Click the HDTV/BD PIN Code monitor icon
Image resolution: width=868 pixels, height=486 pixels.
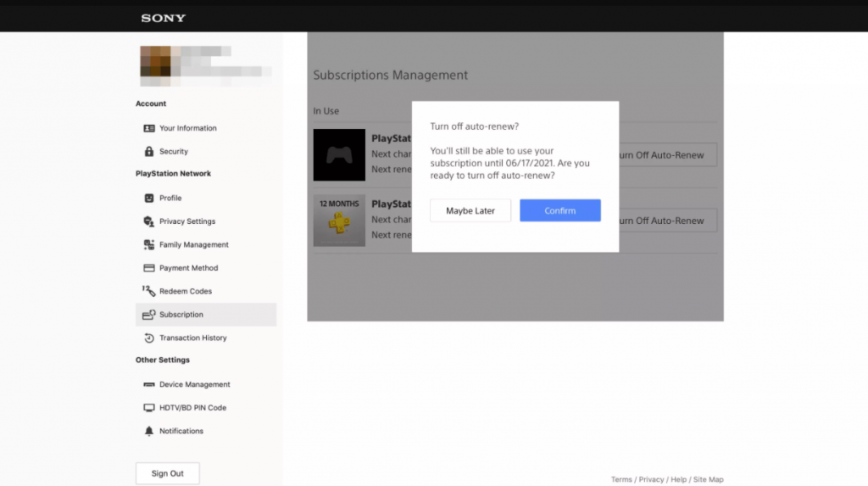point(149,407)
